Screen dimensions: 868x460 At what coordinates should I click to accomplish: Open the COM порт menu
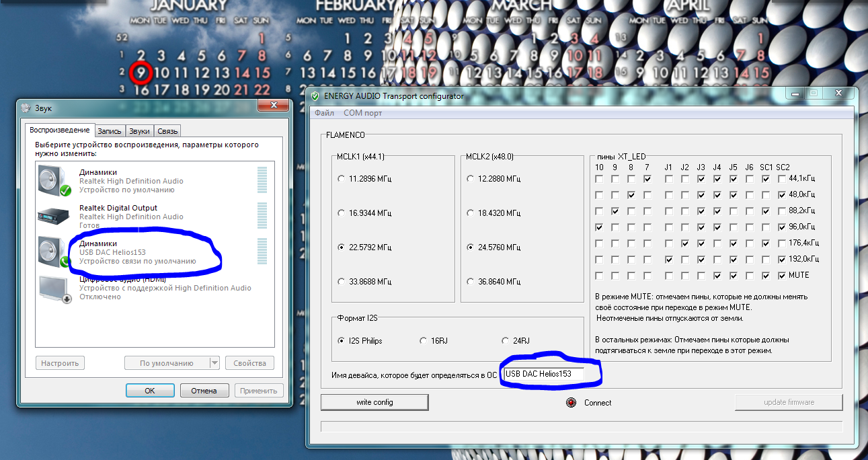(363, 113)
